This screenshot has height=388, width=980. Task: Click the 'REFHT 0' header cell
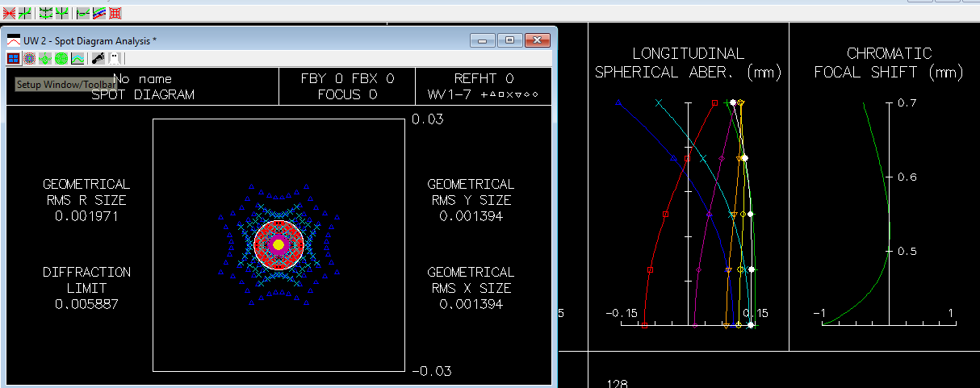(484, 86)
